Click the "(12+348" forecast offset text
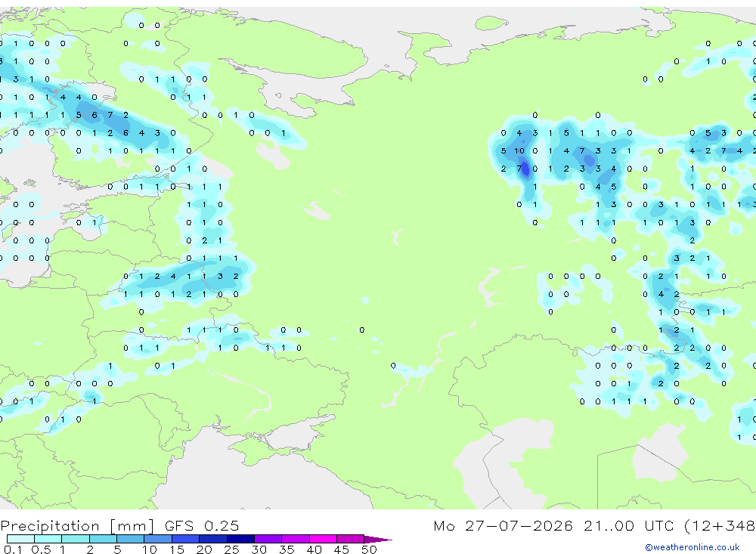Screen dimensions: 756x554 point(720,526)
